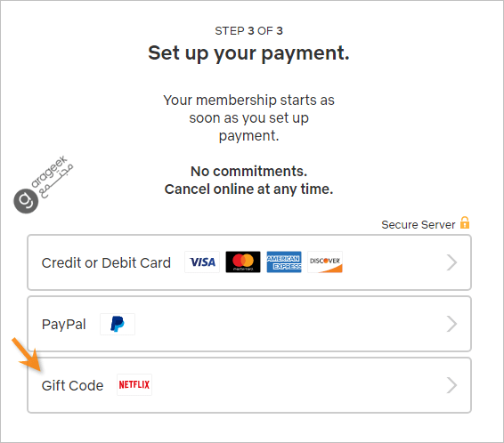Click the Discover card logo
The width and height of the screenshot is (504, 443).
click(325, 262)
